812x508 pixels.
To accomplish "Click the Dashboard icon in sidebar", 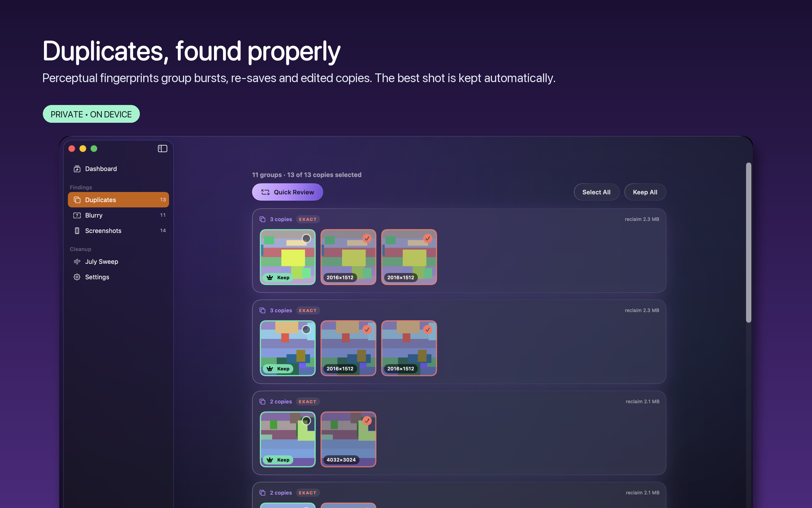I will tap(77, 169).
